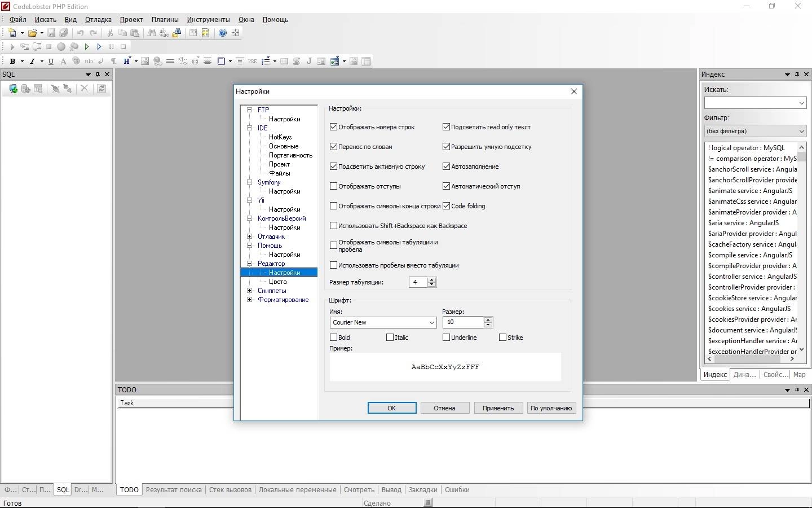Viewport: 812px width, 508px height.
Task: Switch to the Ошибки tab
Action: pos(457,490)
